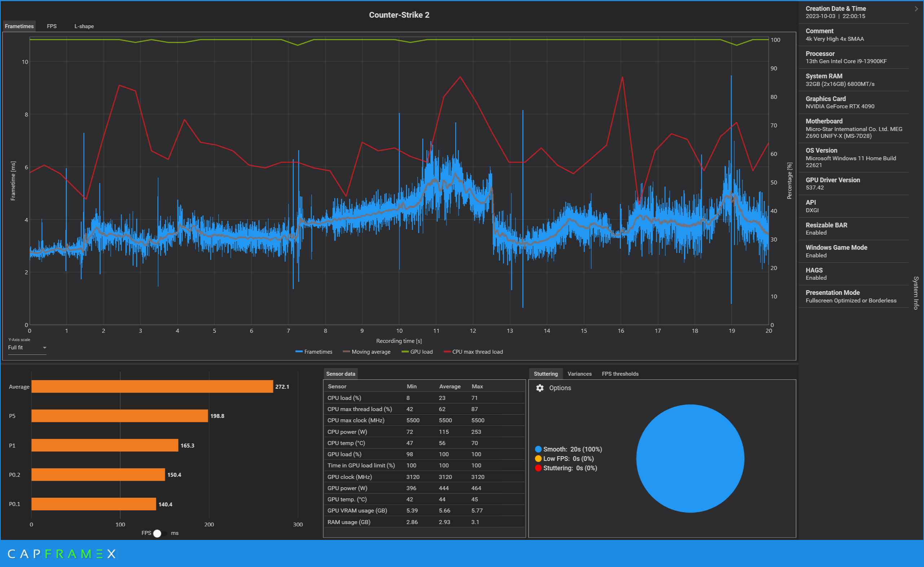The width and height of the screenshot is (924, 567).
Task: Click the GPU Driver Version 537.42 entry
Action: tap(854, 184)
